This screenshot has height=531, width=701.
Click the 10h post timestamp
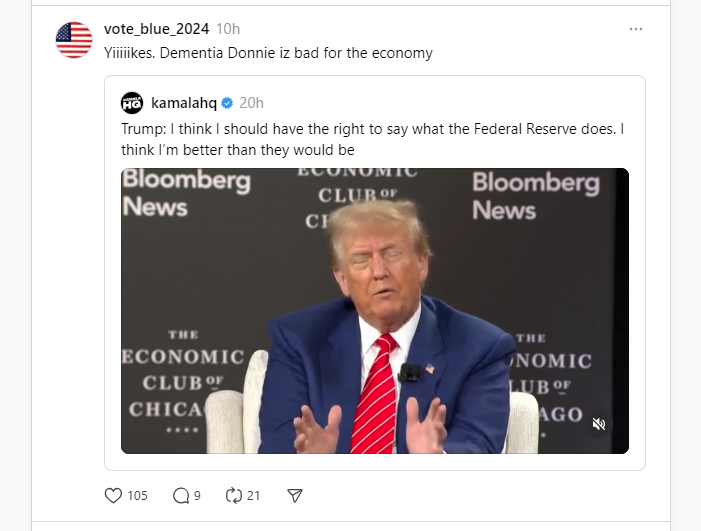pyautogui.click(x=228, y=29)
